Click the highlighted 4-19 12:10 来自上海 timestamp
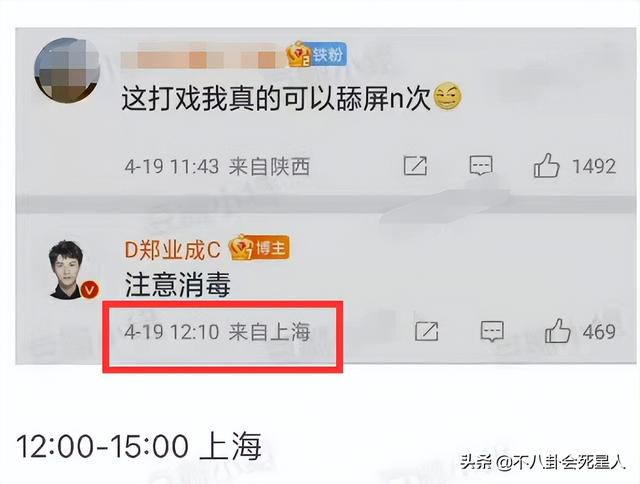This screenshot has width=640, height=484. coord(218,332)
